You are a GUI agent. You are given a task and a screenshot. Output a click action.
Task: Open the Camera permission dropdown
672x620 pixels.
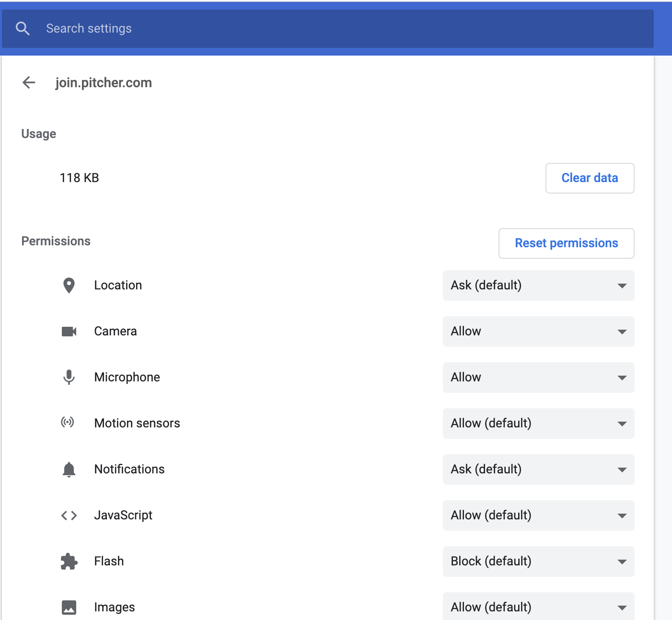pyautogui.click(x=538, y=332)
